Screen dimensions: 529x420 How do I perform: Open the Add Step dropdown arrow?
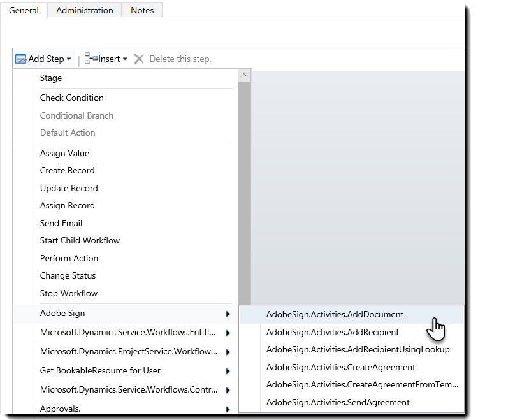[70, 59]
